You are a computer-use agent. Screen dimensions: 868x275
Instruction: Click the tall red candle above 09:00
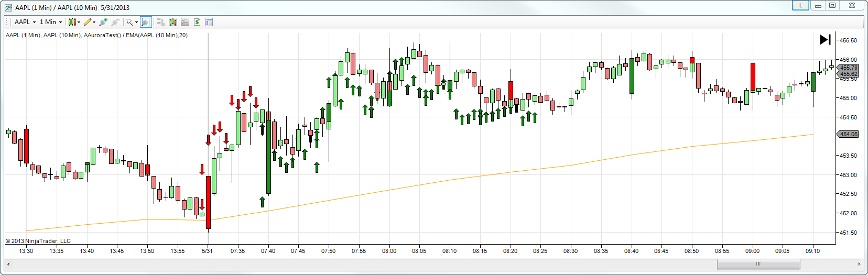point(753,78)
